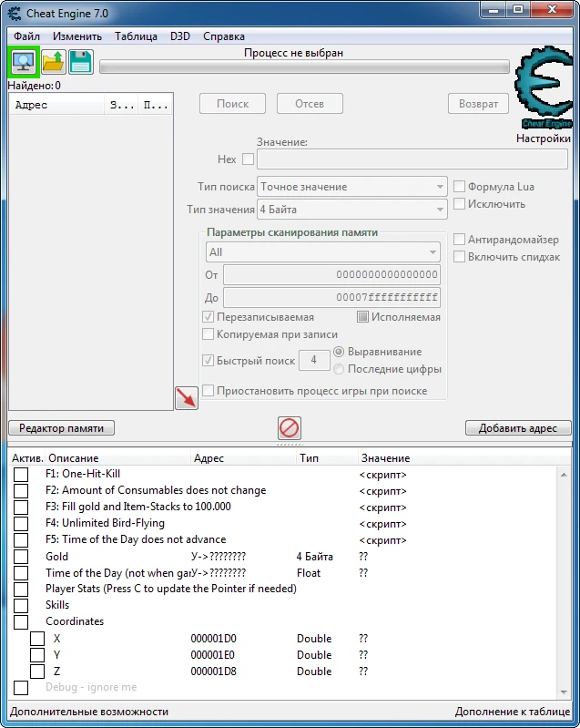Screen dimensions: 580x728
Task: Click the До stop address field
Action: pyautogui.click(x=331, y=297)
